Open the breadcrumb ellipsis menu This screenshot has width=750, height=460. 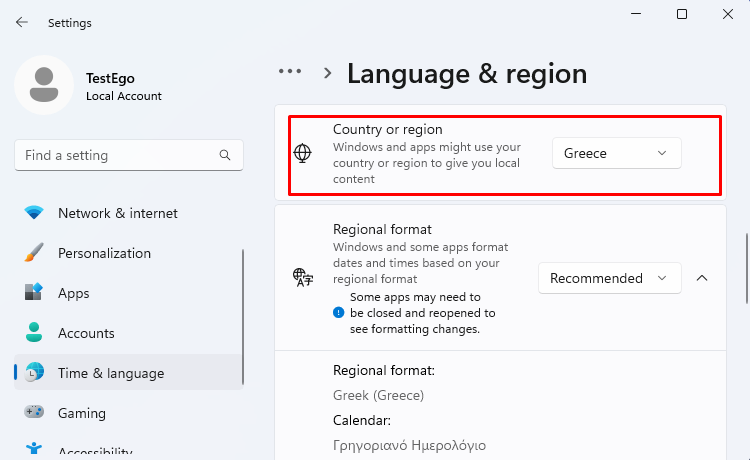(x=290, y=72)
